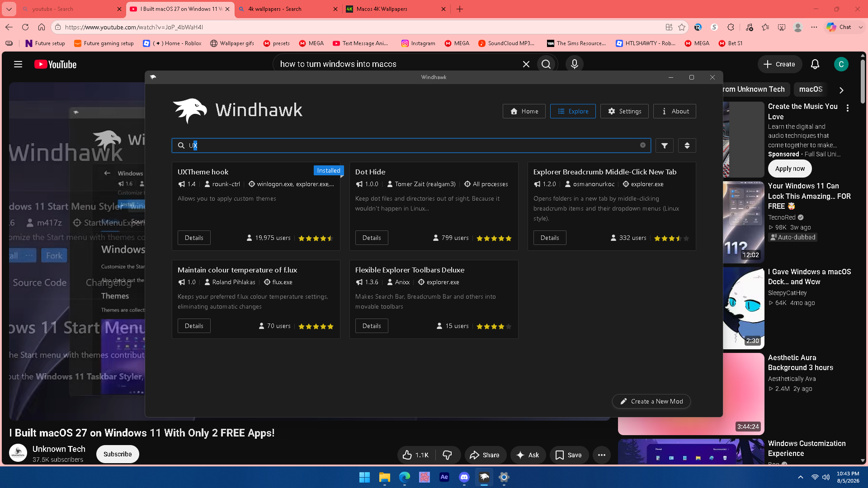Open the Windhawk About page
This screenshot has height=488, width=868.
[x=675, y=111]
